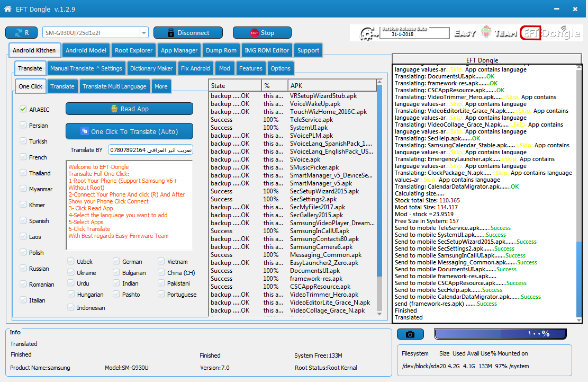Switch to Dump Rom tab
This screenshot has height=382, width=588.
click(x=221, y=50)
